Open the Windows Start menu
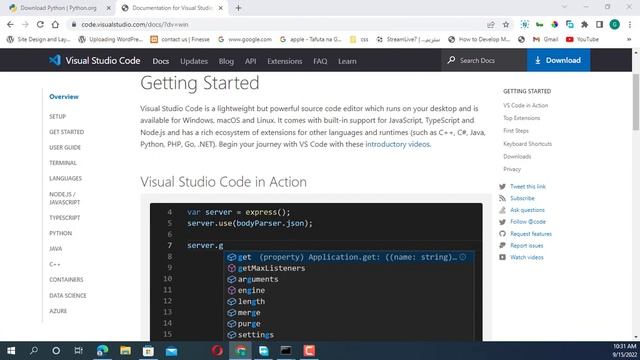 [11, 351]
